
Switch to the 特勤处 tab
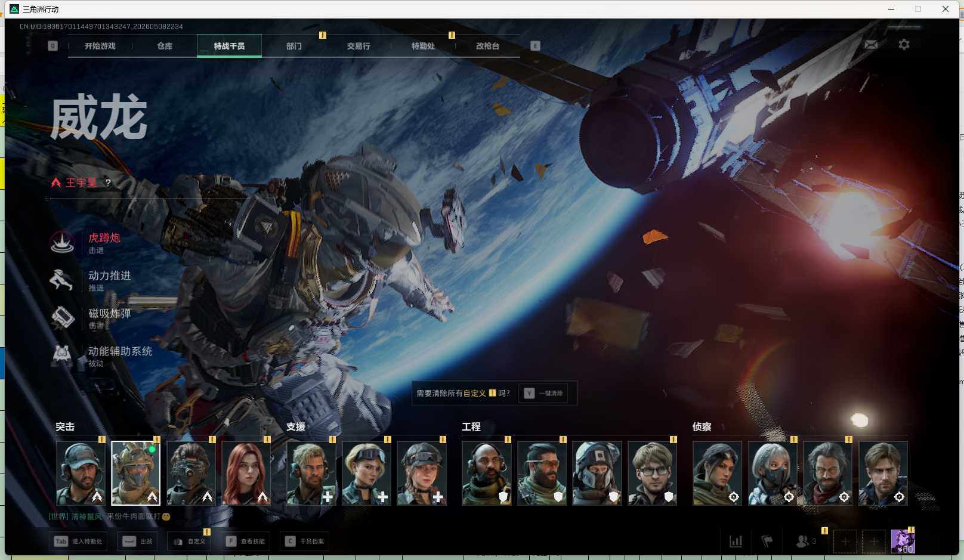pyautogui.click(x=423, y=46)
